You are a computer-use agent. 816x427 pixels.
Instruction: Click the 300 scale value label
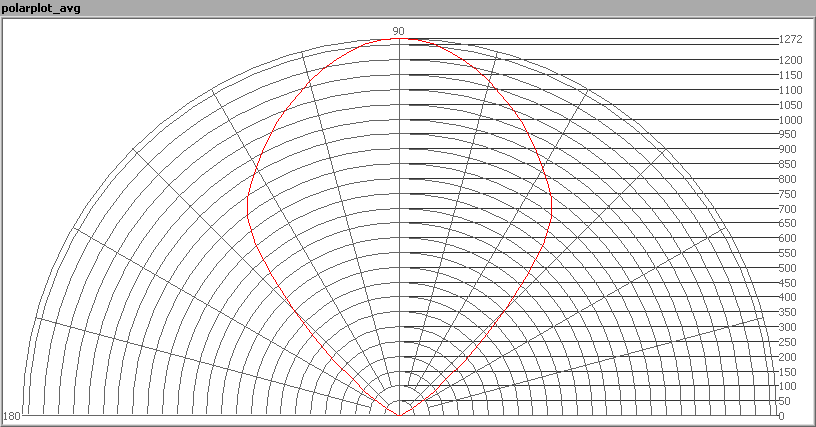click(x=788, y=327)
